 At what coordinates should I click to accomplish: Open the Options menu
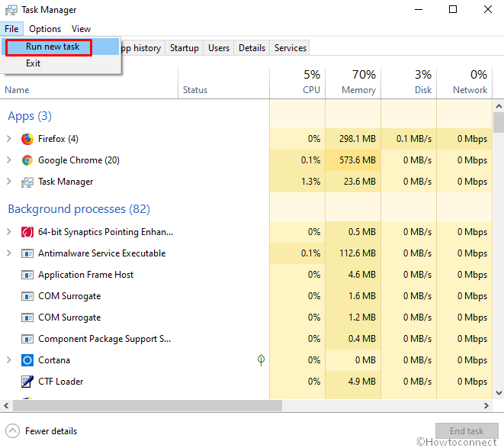click(x=45, y=29)
